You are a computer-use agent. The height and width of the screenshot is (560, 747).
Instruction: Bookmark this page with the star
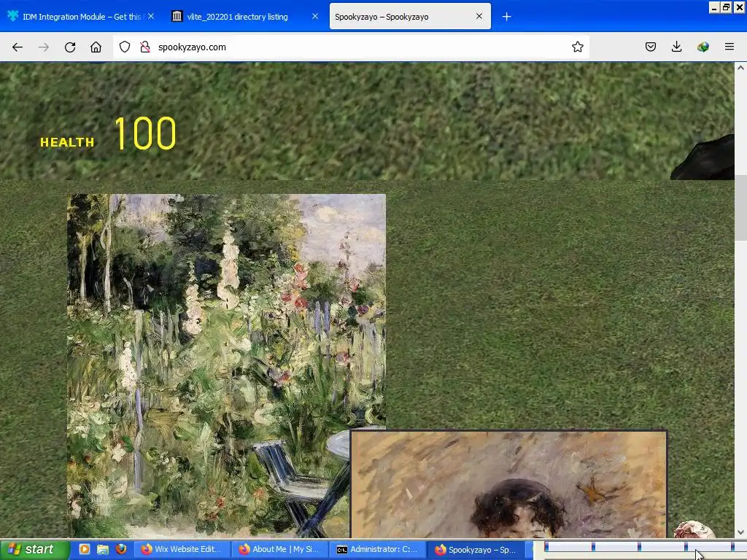pos(578,47)
